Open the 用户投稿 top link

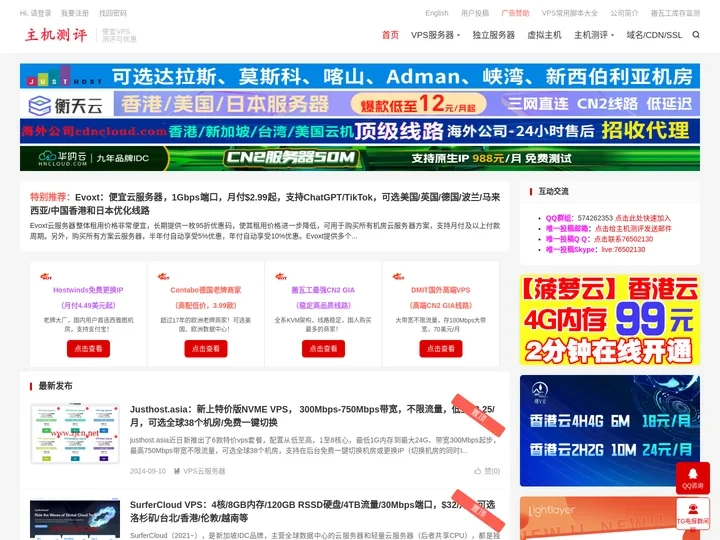[x=475, y=13]
